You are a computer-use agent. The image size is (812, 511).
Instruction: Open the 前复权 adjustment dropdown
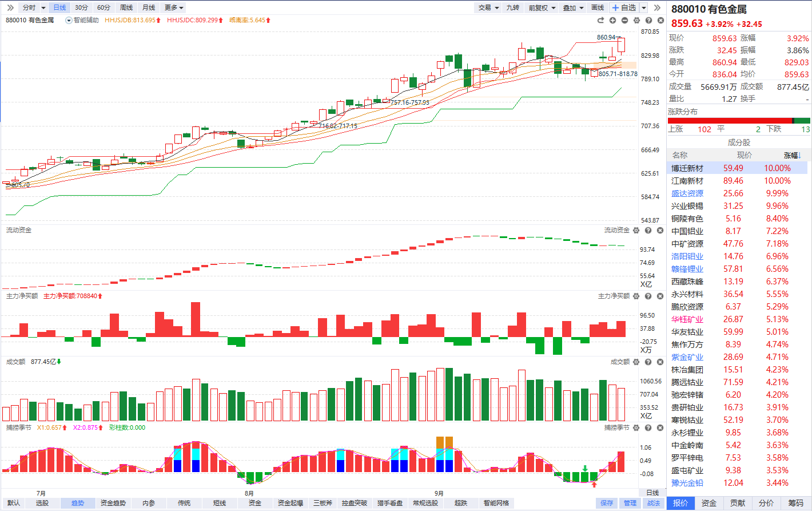[542, 7]
